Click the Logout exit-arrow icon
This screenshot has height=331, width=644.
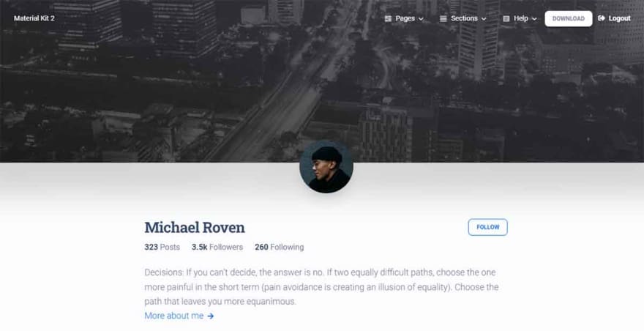click(602, 18)
